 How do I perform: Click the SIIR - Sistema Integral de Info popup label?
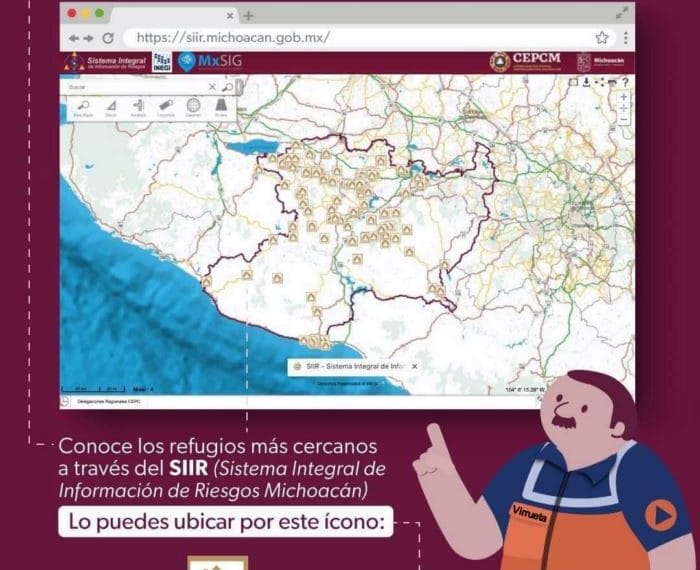[x=354, y=366]
